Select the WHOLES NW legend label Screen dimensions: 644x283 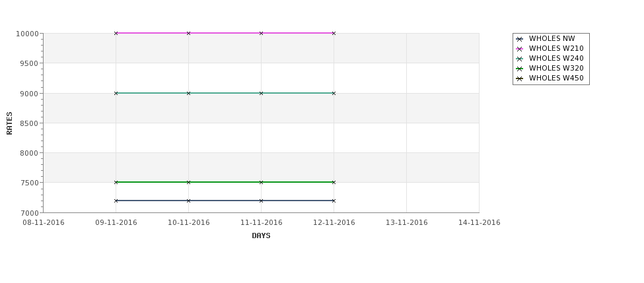[x=552, y=39]
